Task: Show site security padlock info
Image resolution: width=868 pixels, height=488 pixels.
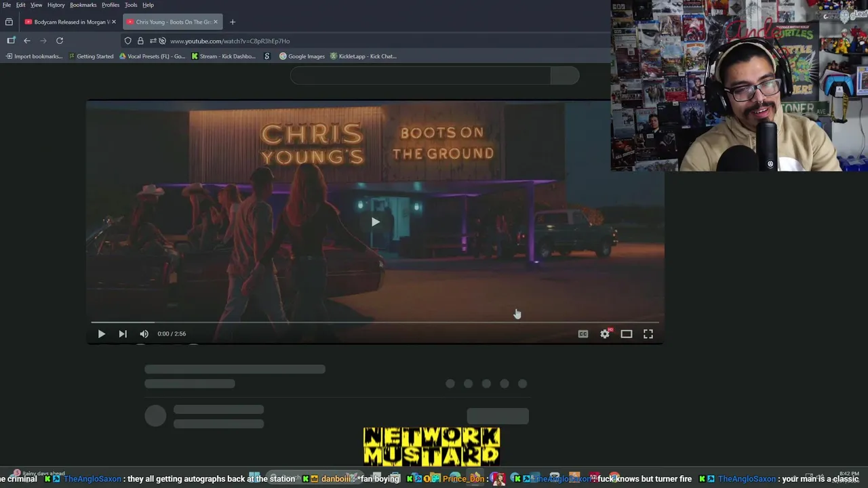Action: pyautogui.click(x=140, y=41)
